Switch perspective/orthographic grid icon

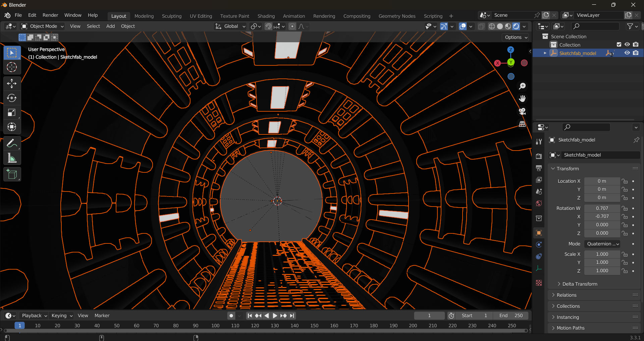(x=522, y=124)
